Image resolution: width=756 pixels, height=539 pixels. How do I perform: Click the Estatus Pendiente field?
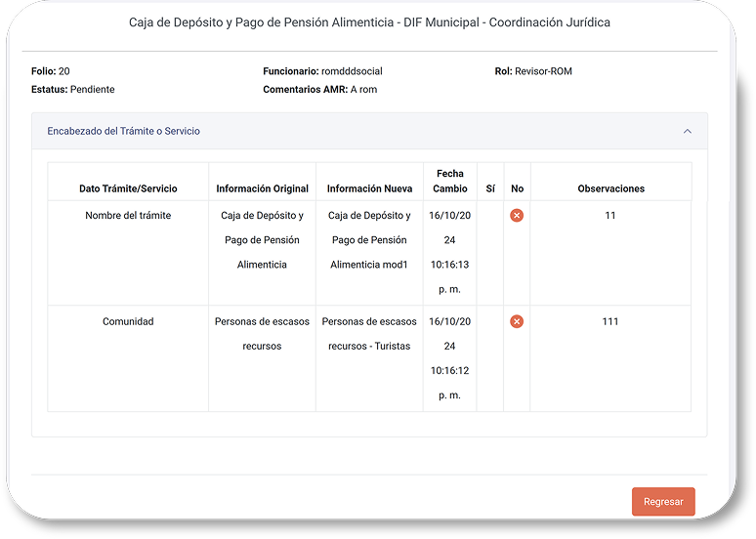[73, 90]
